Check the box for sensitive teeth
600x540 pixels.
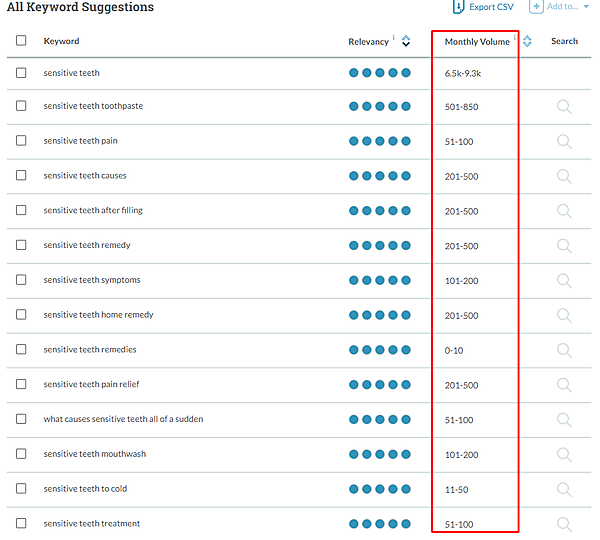21,73
